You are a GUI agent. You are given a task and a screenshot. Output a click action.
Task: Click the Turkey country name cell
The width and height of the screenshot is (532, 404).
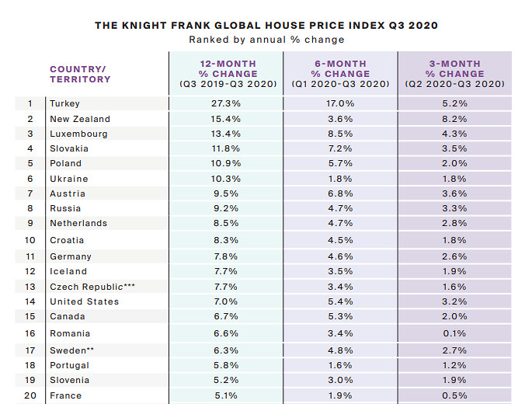pos(64,103)
